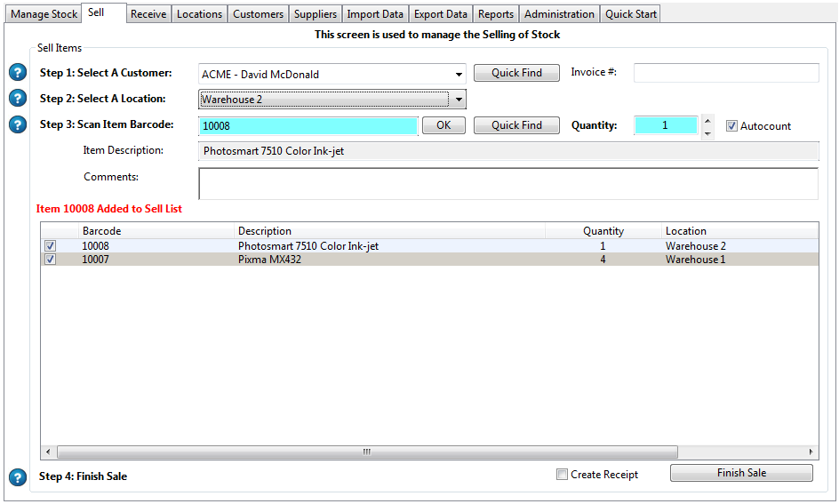The width and height of the screenshot is (839, 504).
Task: Open the Warehouse 2 location dropdown
Action: 459,100
